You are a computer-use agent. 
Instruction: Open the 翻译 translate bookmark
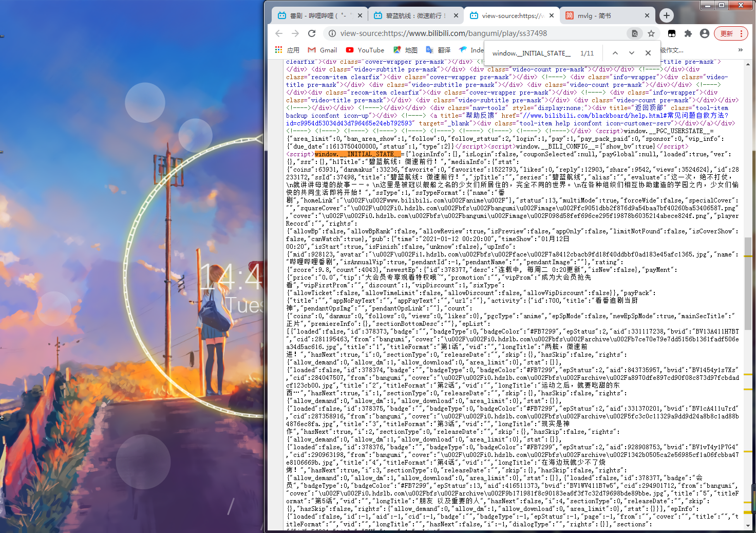point(438,50)
